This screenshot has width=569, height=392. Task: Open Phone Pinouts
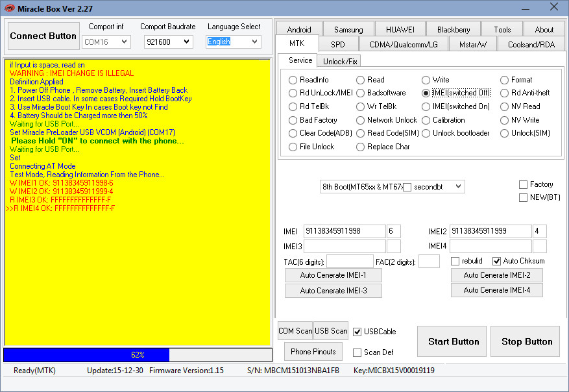pos(313,352)
